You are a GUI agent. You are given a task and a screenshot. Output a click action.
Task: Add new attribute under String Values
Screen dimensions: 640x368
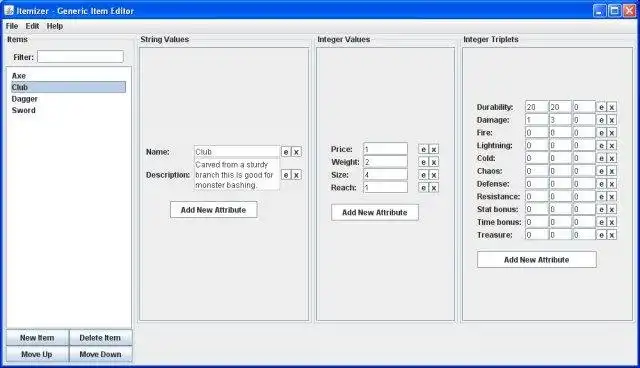pos(213,210)
